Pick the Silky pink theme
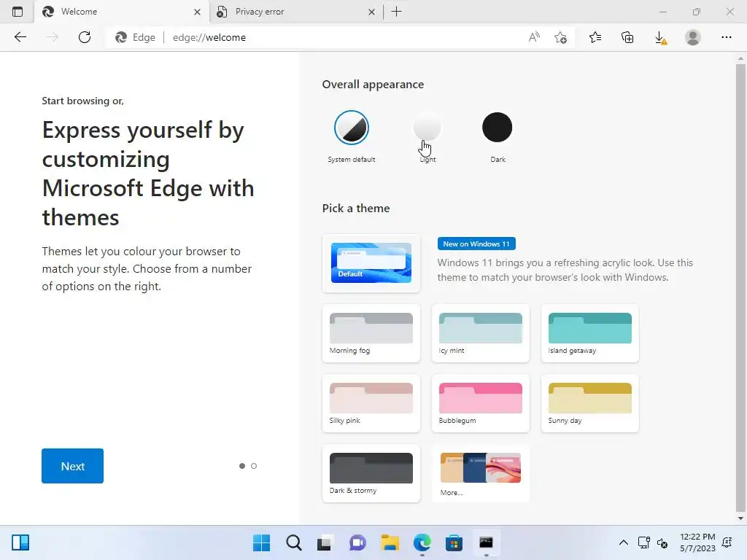Viewport: 747px width, 560px height. pyautogui.click(x=371, y=403)
